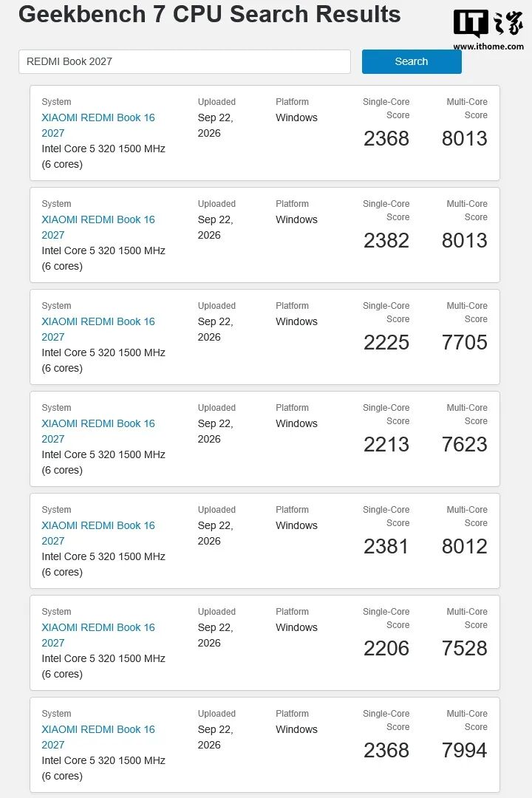The height and width of the screenshot is (798, 532).
Task: Click the Geekbench 7 CPU Search Results heading
Action: 210,14
